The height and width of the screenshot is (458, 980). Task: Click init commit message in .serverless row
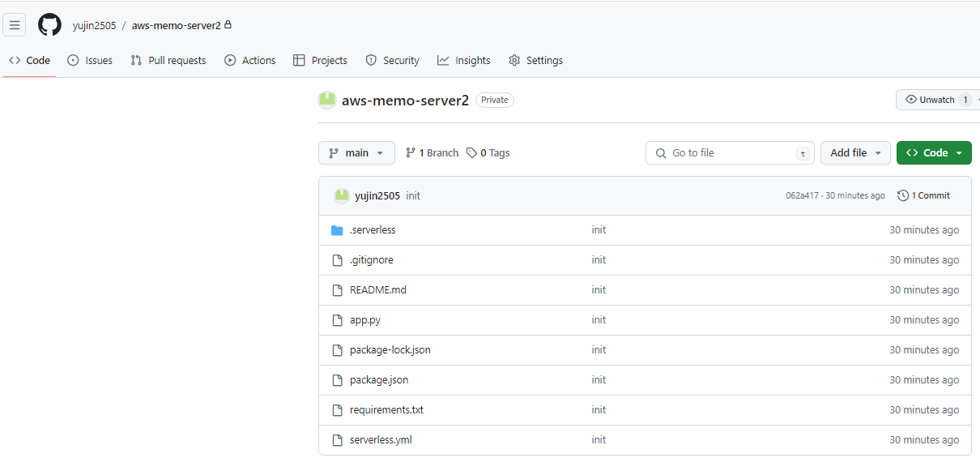[x=599, y=230]
